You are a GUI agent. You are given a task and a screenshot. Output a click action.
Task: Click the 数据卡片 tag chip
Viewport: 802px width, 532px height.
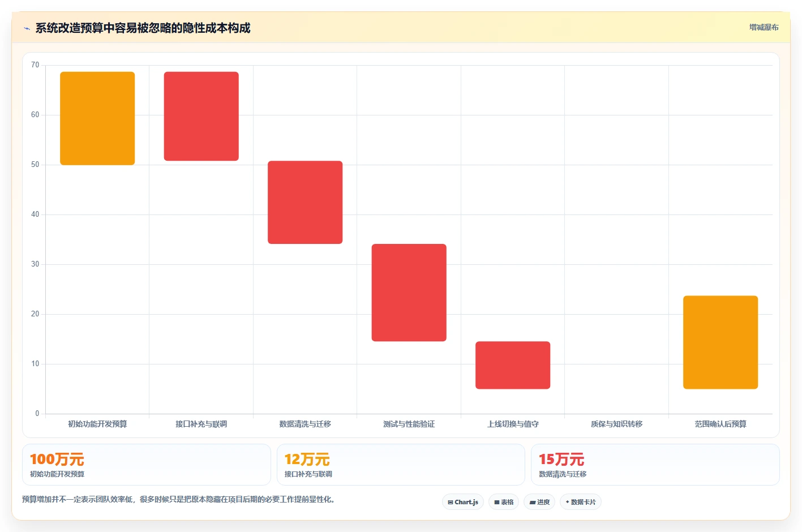tap(581, 502)
